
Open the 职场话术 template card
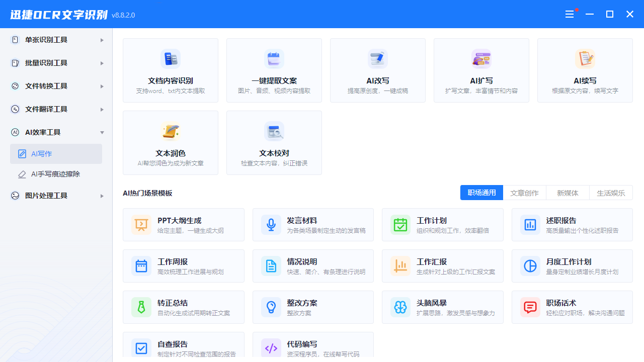point(572,307)
